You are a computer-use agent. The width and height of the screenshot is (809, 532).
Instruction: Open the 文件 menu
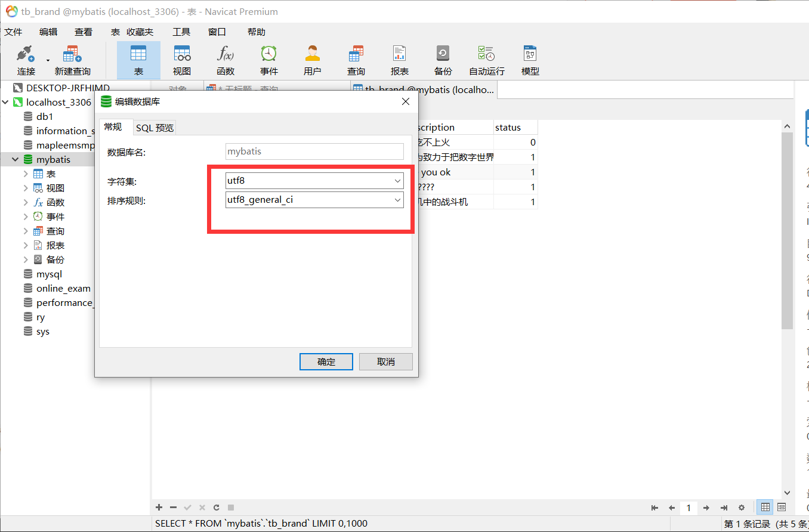pos(13,32)
